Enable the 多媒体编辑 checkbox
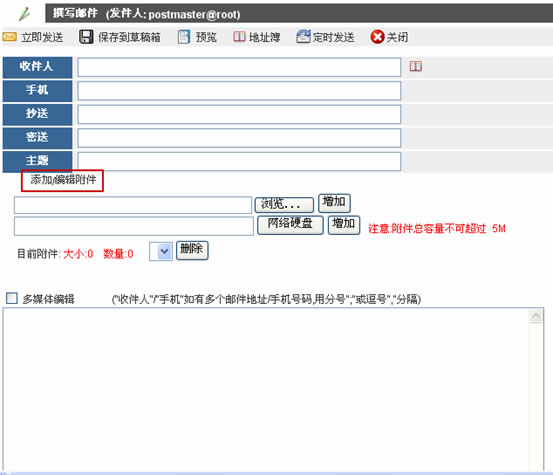Image resolution: width=553 pixels, height=475 pixels. [x=12, y=298]
